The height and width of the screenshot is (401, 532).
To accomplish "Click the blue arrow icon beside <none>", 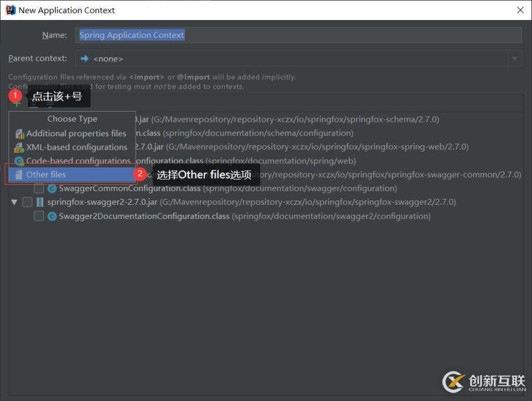I will [84, 59].
